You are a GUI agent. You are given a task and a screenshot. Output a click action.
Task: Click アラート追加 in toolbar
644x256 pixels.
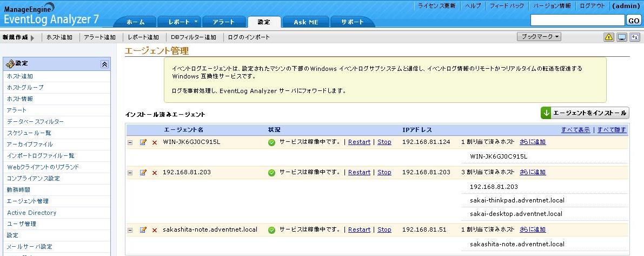(99, 37)
